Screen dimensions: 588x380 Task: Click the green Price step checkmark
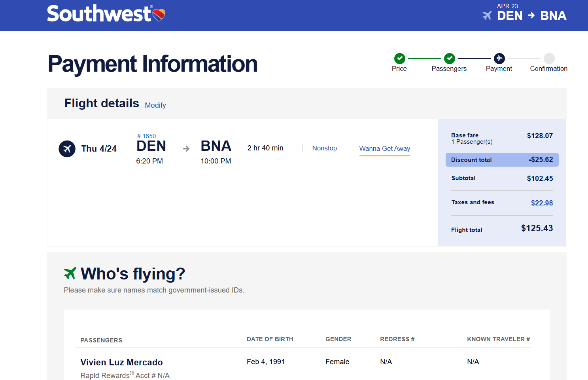pyautogui.click(x=399, y=59)
